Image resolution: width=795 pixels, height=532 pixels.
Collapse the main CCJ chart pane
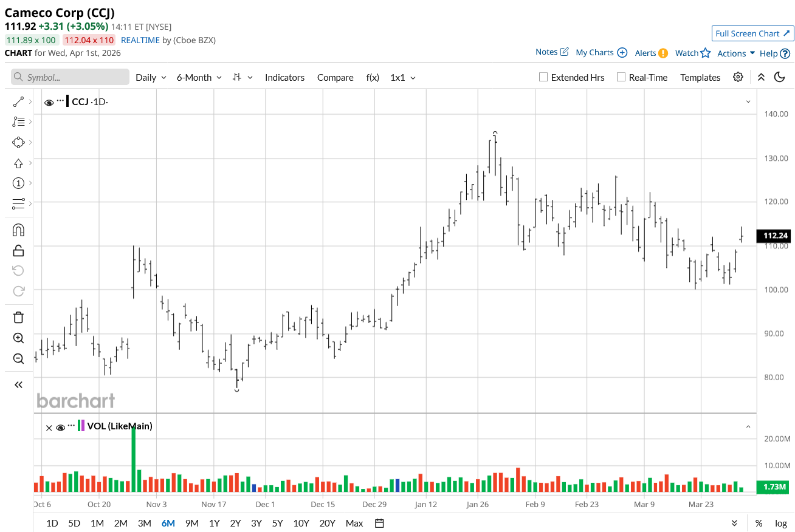(x=748, y=101)
